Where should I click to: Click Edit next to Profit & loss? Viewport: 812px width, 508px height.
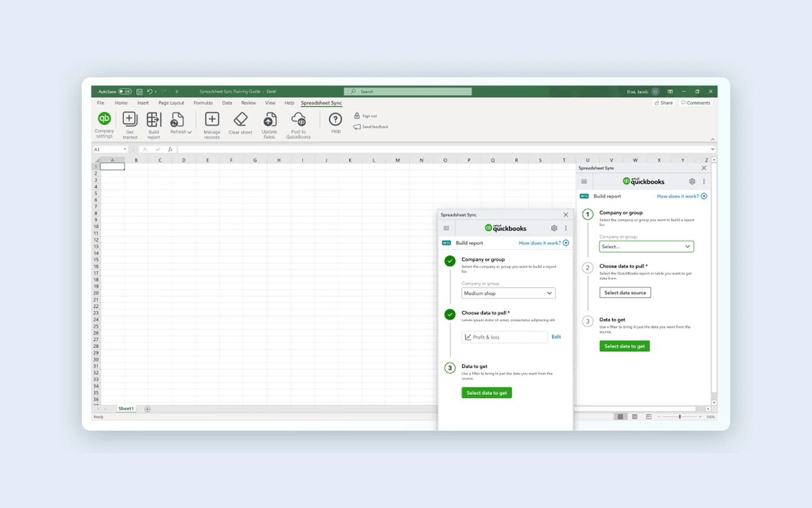(556, 337)
